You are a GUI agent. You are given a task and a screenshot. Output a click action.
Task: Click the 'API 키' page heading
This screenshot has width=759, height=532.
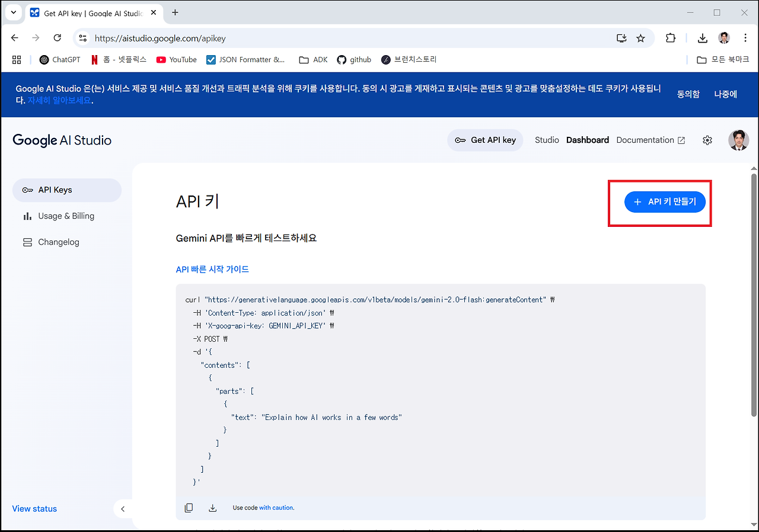(x=197, y=202)
